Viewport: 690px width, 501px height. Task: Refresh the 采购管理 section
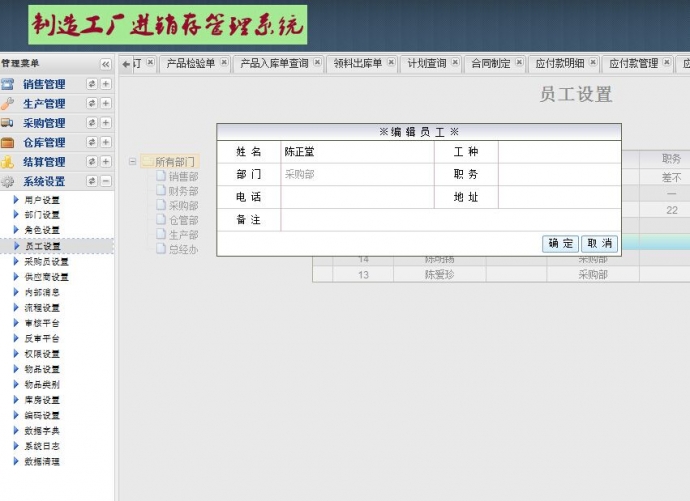point(92,122)
